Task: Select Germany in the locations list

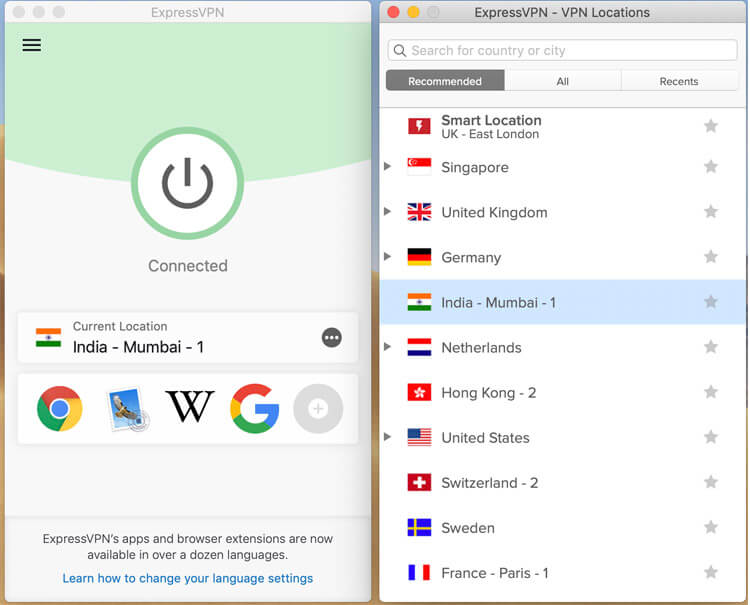Action: [x=562, y=257]
